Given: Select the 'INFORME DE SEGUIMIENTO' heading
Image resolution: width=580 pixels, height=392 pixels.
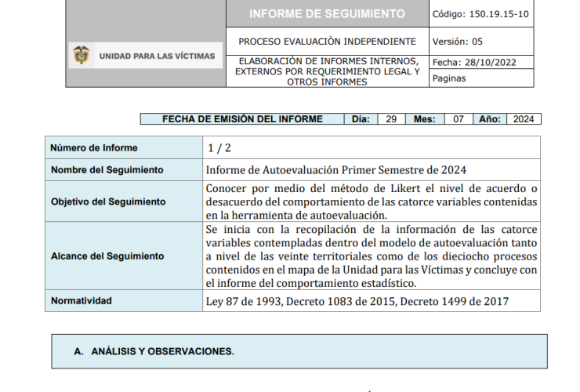Looking at the screenshot, I should pyautogui.click(x=328, y=13).
